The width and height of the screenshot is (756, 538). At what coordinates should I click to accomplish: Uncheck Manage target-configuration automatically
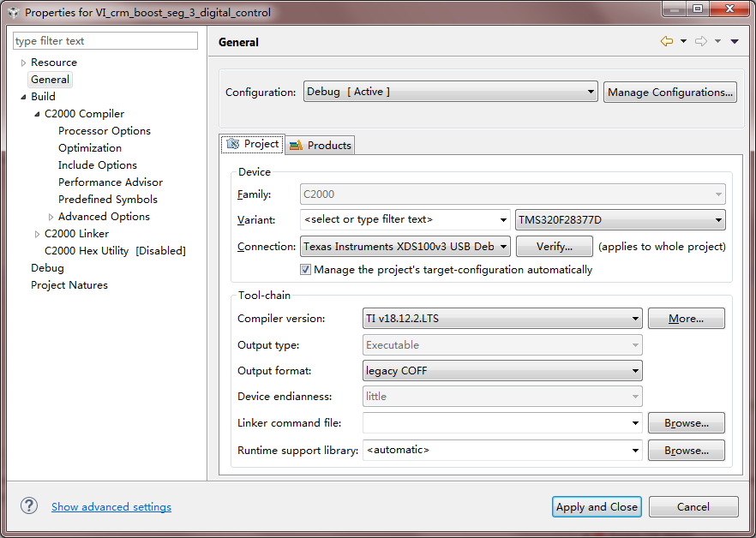coord(305,270)
